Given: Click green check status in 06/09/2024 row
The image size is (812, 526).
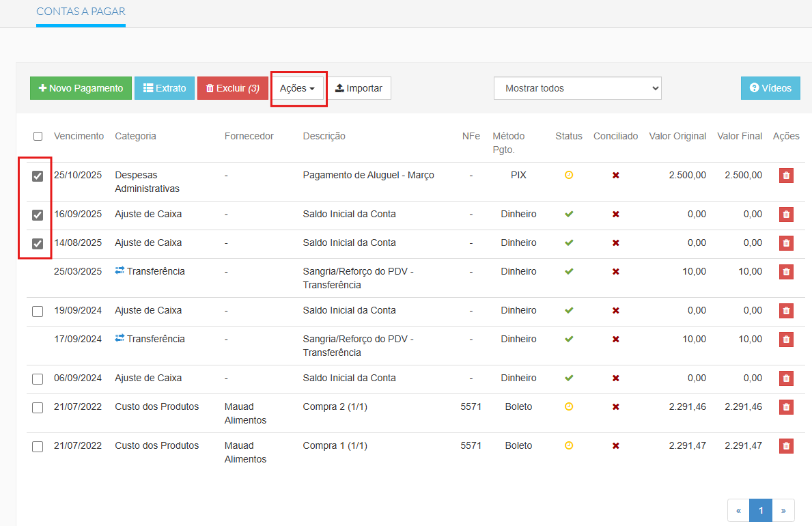Looking at the screenshot, I should 569,378.
